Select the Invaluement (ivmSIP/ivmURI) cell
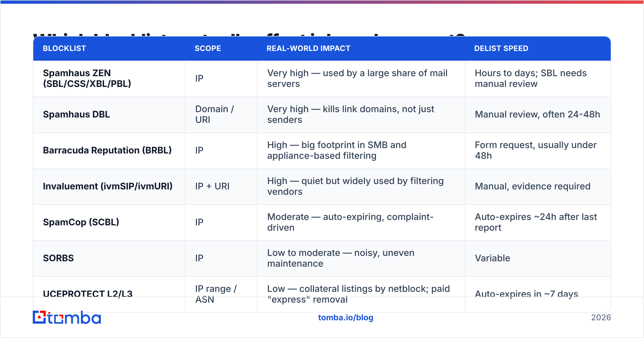This screenshot has height=338, width=644. (x=109, y=186)
